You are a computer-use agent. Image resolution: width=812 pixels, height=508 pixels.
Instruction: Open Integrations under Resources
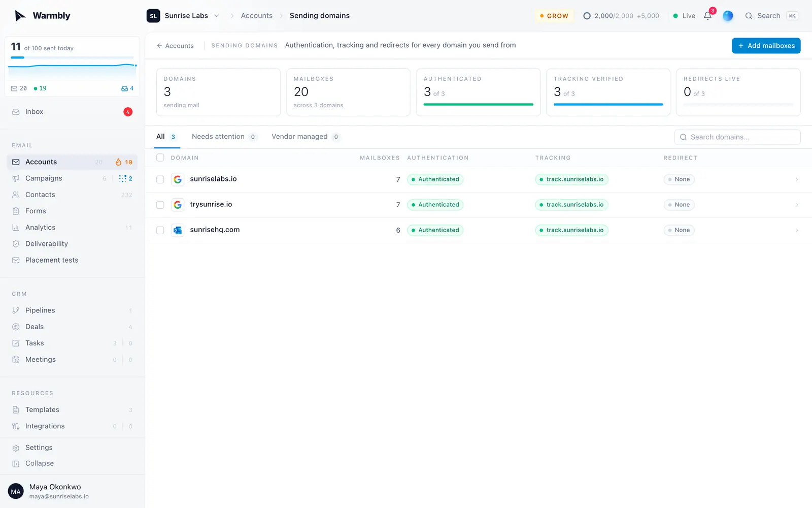coord(72,426)
